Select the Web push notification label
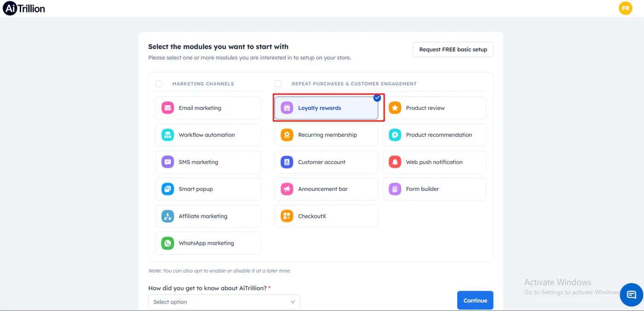644x311 pixels. (x=434, y=162)
